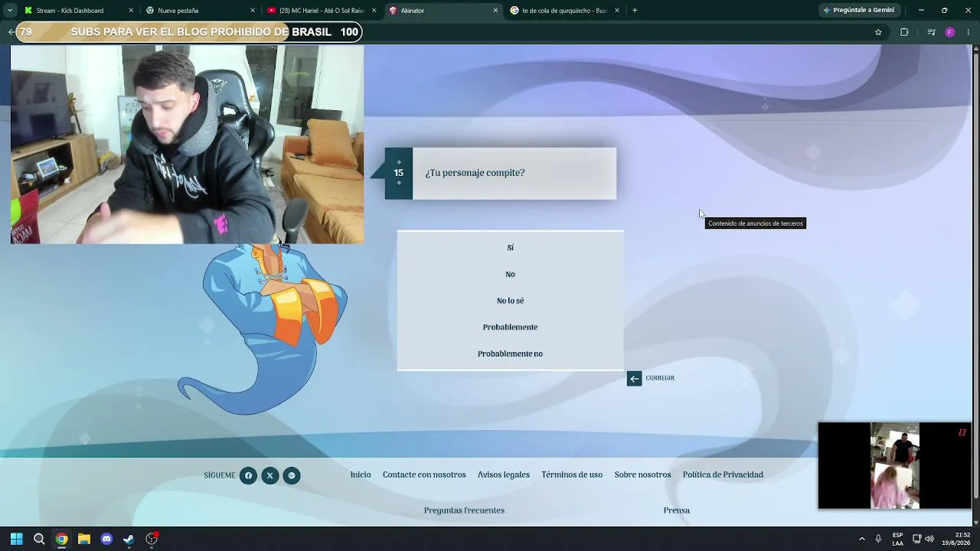Open the Chrome three-dot menu
This screenshot has height=551, width=980.
click(969, 32)
